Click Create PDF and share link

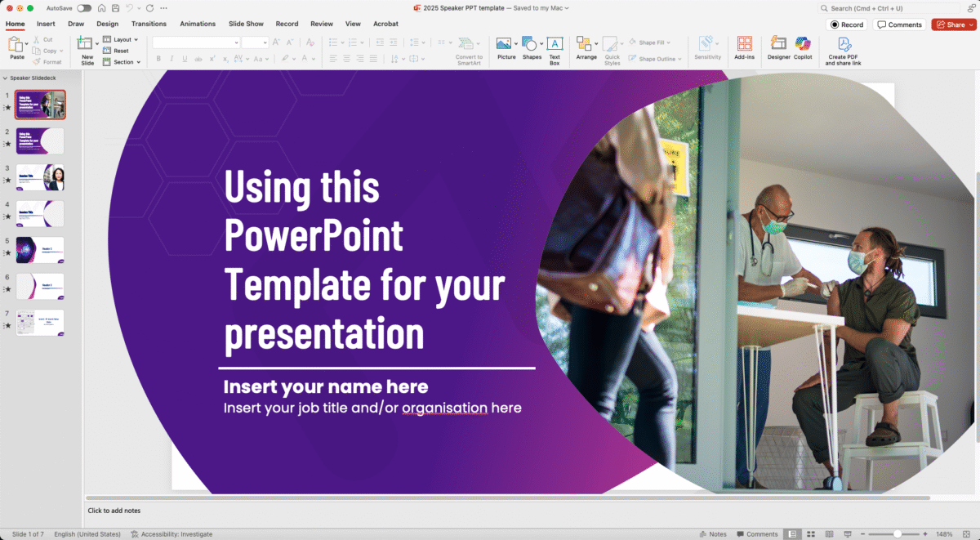pyautogui.click(x=843, y=48)
